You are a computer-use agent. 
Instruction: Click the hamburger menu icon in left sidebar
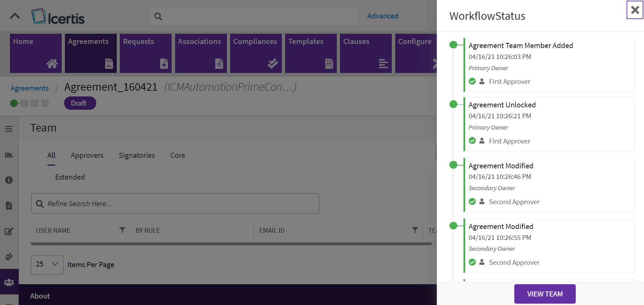tap(9, 129)
